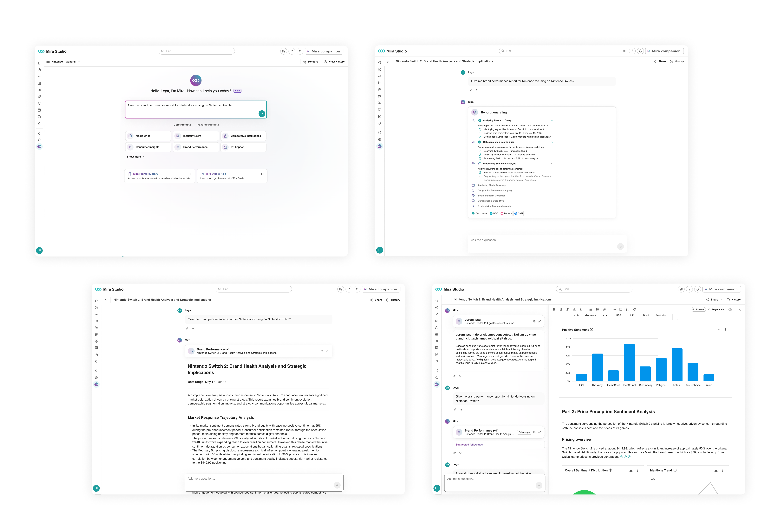This screenshot has width=780, height=532.
Task: Click the cloud upload icon in editor
Action: (730, 310)
